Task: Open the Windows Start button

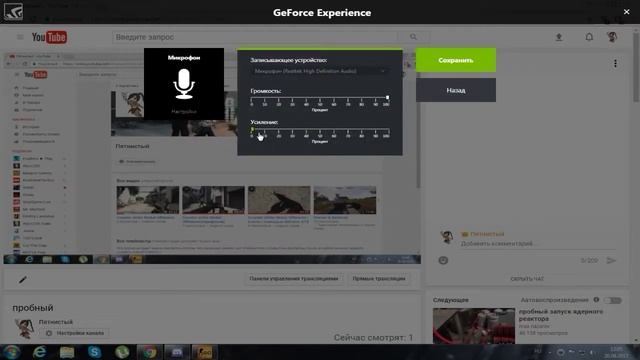Action: point(11,352)
